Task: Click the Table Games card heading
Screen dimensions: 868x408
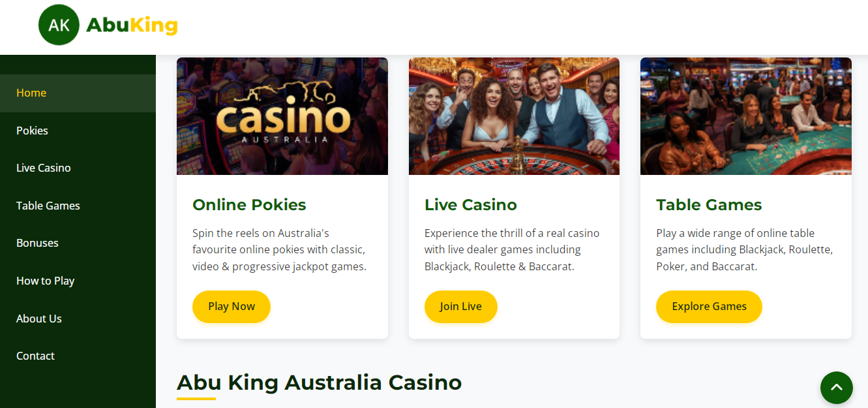Action: coord(709,205)
